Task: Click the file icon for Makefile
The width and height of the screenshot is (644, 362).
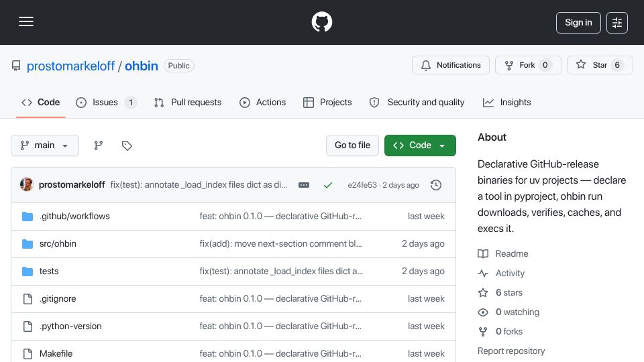Action: pos(28,354)
